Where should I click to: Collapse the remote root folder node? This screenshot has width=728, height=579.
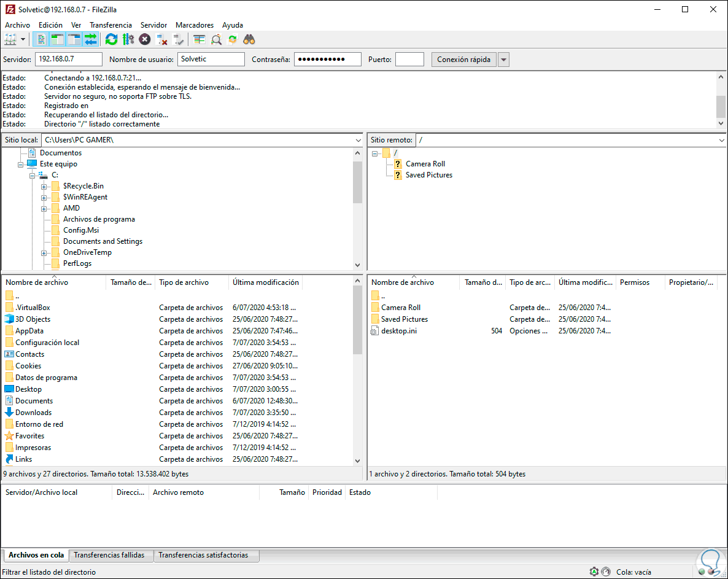pyautogui.click(x=374, y=153)
